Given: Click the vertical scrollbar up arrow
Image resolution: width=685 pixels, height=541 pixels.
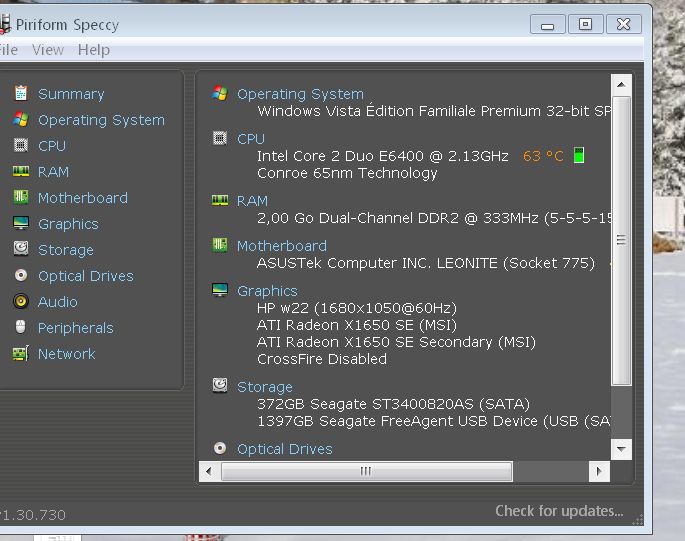Looking at the screenshot, I should coord(621,84).
